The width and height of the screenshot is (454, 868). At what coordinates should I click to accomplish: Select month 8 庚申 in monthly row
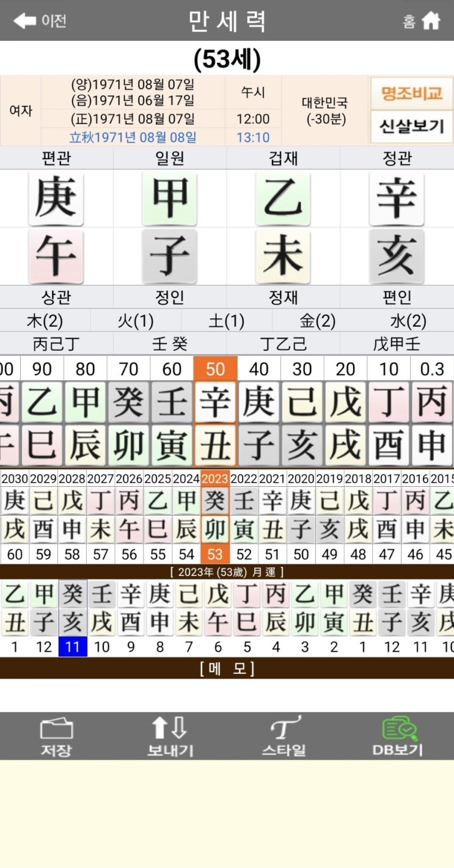pyautogui.click(x=159, y=618)
